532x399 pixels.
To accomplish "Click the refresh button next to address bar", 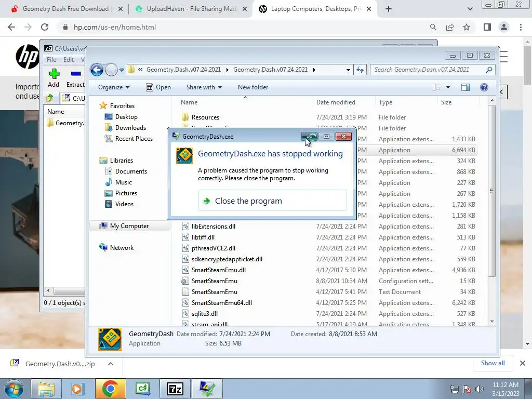I will pyautogui.click(x=360, y=70).
